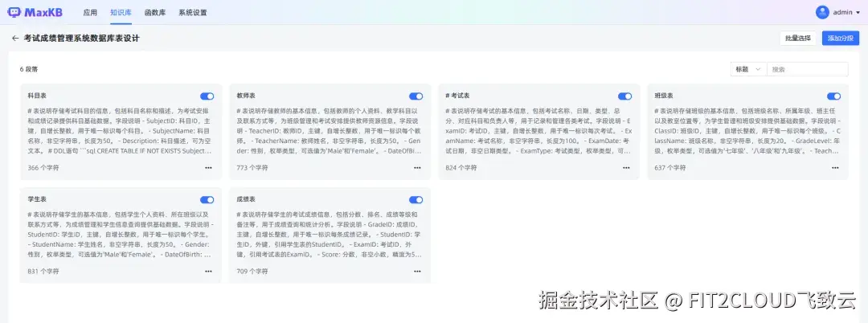Toggle the 学生表 segment switch
868x323 pixels.
point(207,199)
